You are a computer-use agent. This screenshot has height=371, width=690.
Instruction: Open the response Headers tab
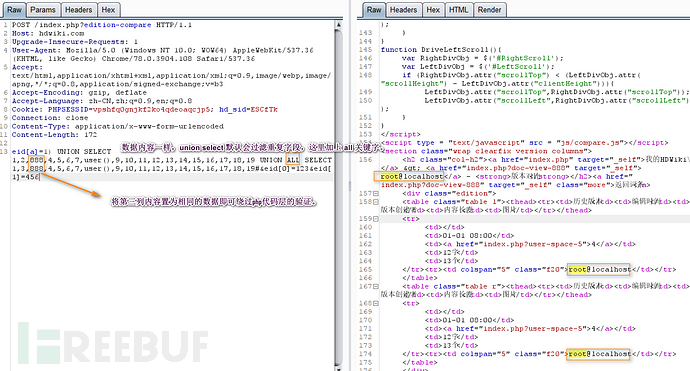tap(403, 10)
